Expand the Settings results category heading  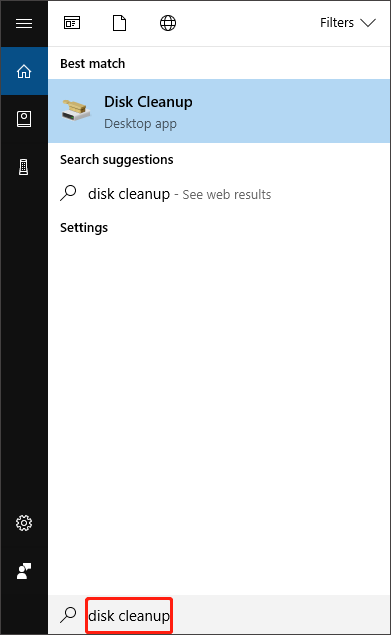[84, 228]
